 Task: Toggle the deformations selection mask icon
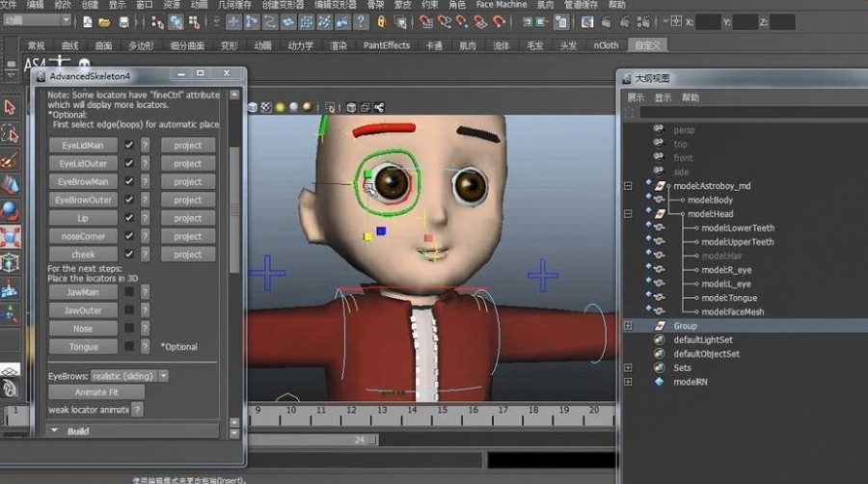(306, 22)
